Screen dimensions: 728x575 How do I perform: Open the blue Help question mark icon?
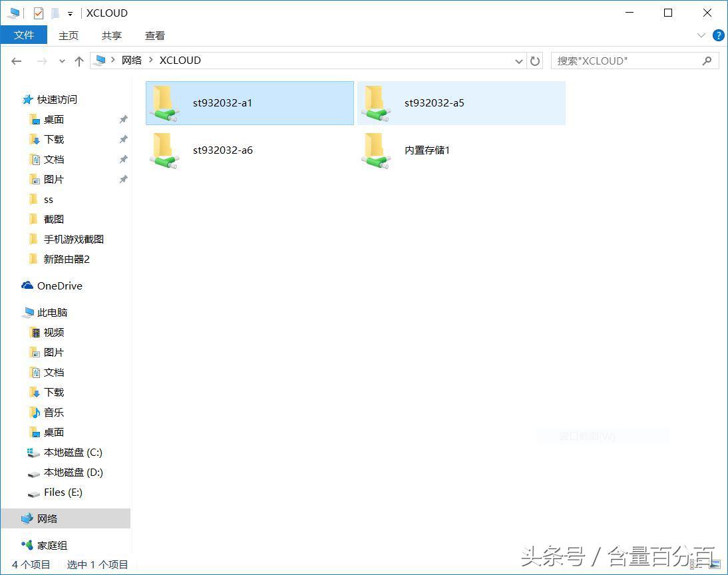[719, 35]
